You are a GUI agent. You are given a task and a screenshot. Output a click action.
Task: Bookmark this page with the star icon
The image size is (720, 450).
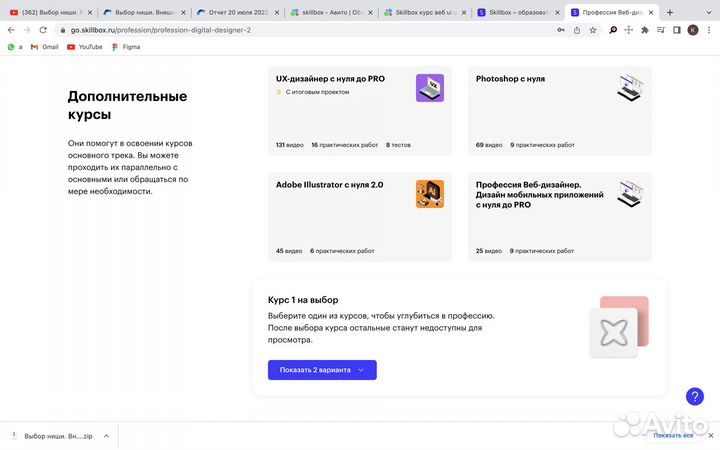593,30
